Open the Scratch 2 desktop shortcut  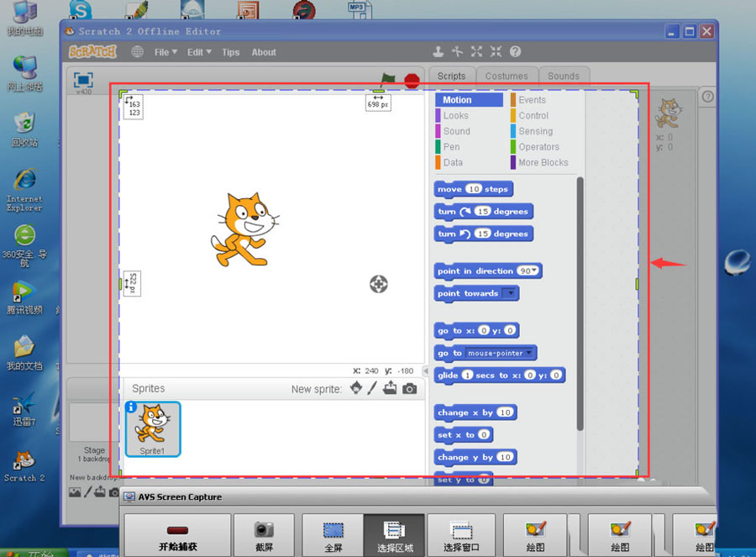[24, 466]
